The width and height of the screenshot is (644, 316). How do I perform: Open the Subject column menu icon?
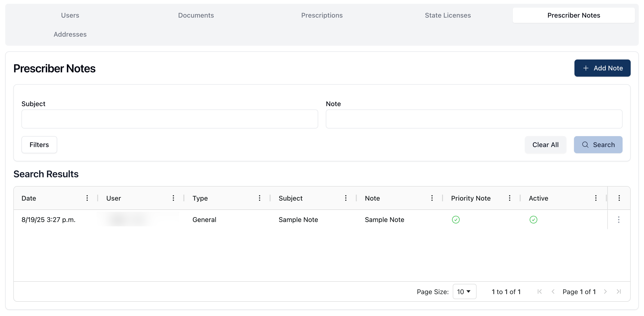pyautogui.click(x=346, y=198)
